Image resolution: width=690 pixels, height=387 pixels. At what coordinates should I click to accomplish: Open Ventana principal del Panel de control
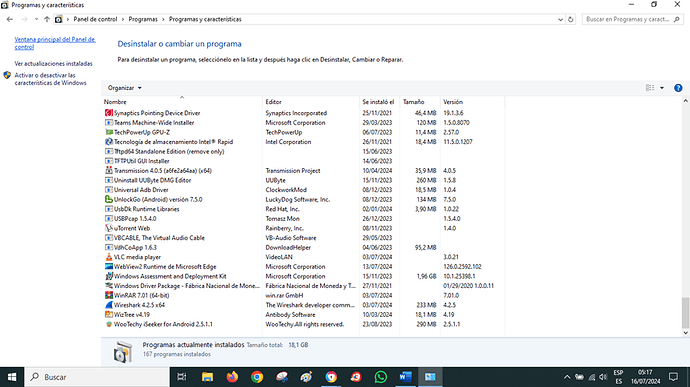tap(55, 43)
